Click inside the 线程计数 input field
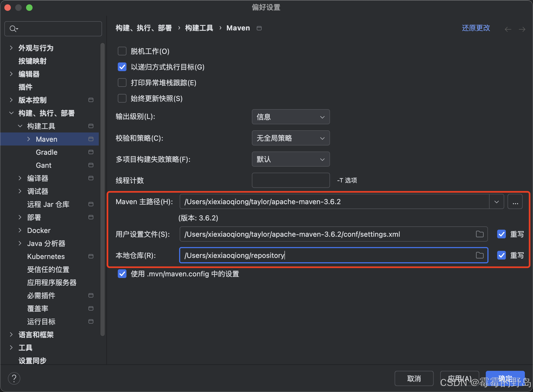 pos(290,180)
